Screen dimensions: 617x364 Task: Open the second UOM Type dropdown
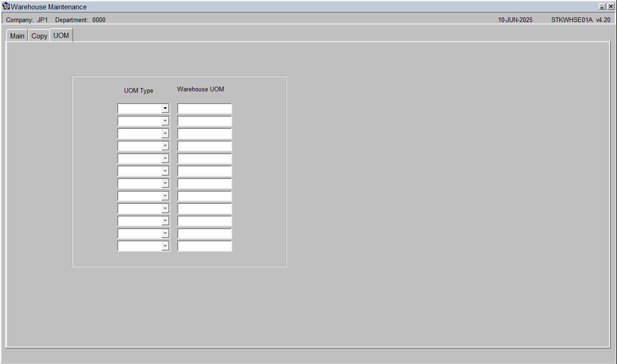click(x=165, y=121)
